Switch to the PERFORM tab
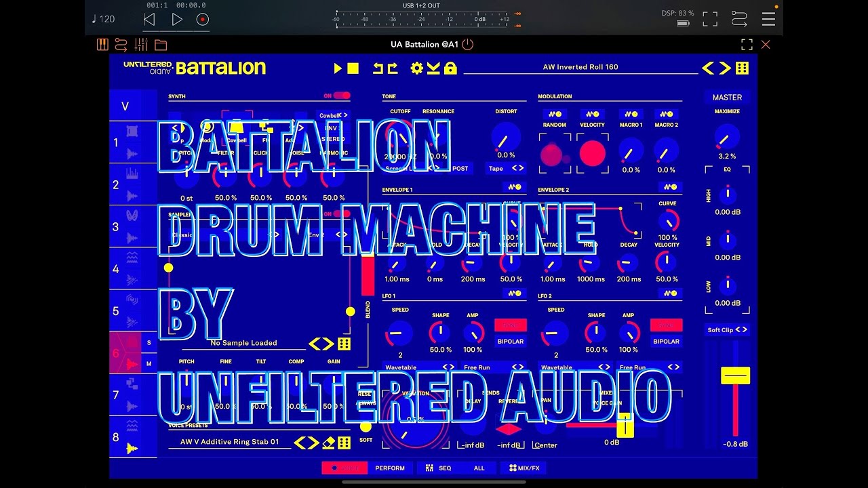The image size is (868, 488). coord(390,468)
